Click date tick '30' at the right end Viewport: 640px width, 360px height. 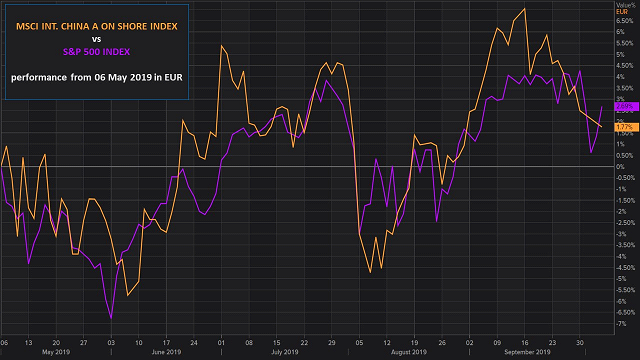pos(580,343)
